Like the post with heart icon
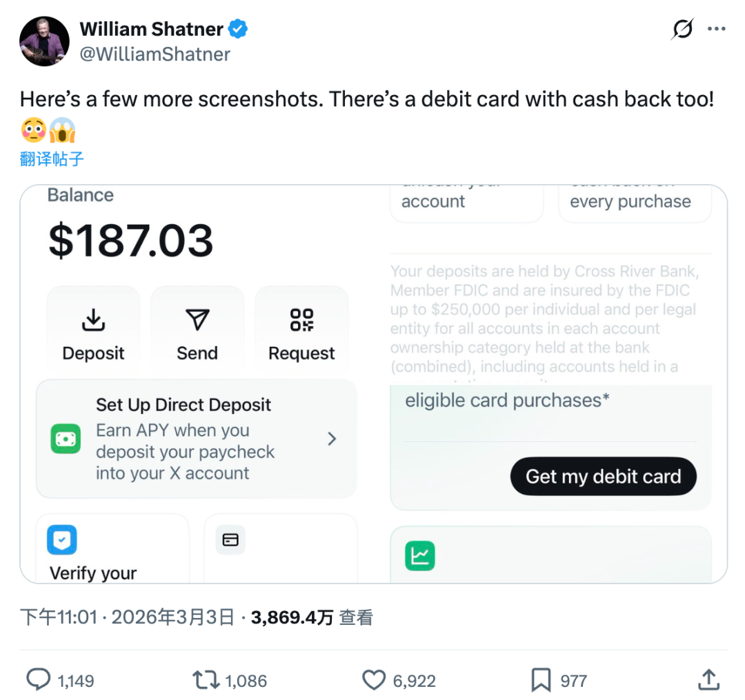The height and width of the screenshot is (700, 745). coord(374,681)
